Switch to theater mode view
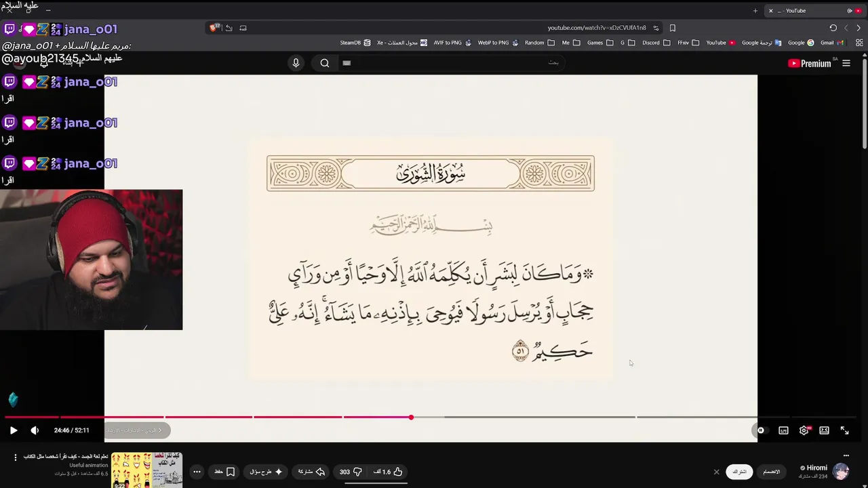The width and height of the screenshot is (868, 488). point(824,430)
